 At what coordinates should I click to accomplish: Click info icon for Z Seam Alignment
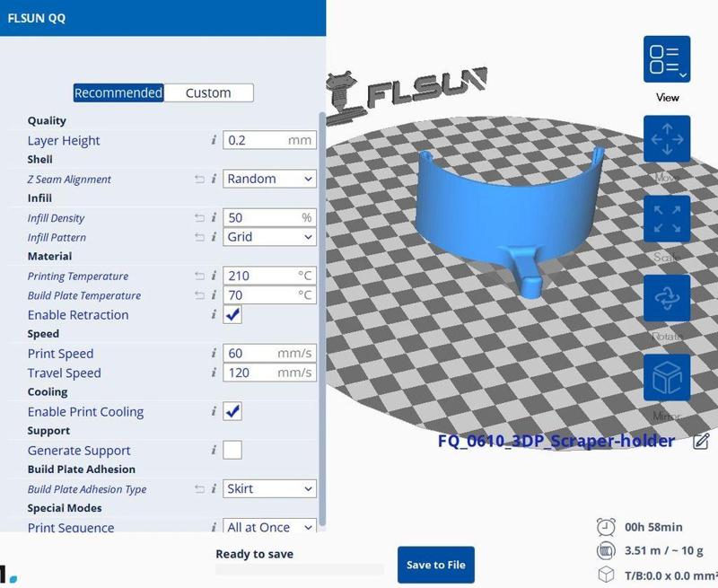pos(214,179)
